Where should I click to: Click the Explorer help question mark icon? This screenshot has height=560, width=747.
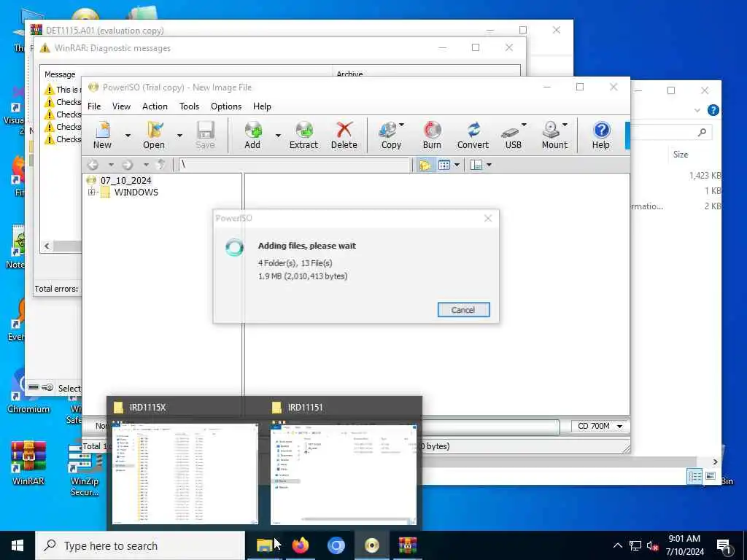(713, 110)
